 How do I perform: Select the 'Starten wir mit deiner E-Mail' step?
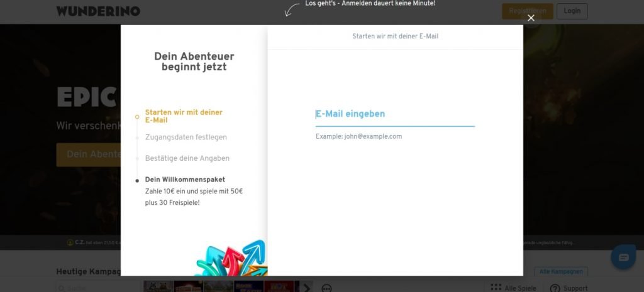183,116
